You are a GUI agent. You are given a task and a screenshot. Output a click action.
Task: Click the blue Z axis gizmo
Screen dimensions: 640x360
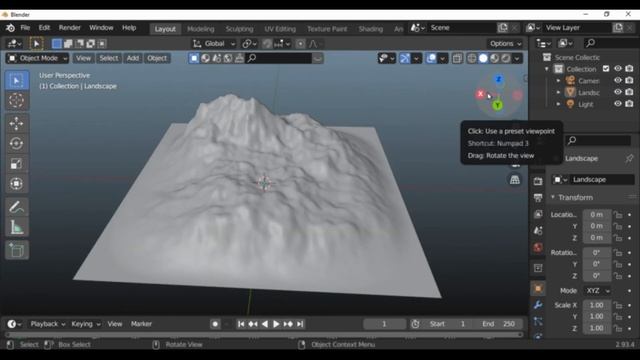(x=499, y=79)
